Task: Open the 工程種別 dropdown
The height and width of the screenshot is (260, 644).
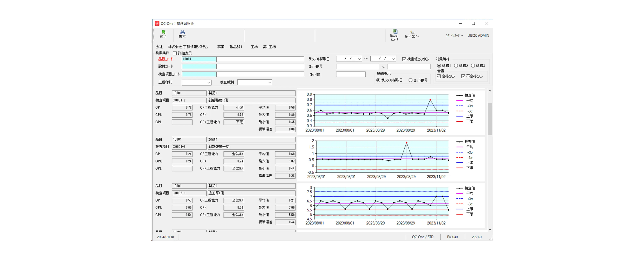Action: point(208,82)
